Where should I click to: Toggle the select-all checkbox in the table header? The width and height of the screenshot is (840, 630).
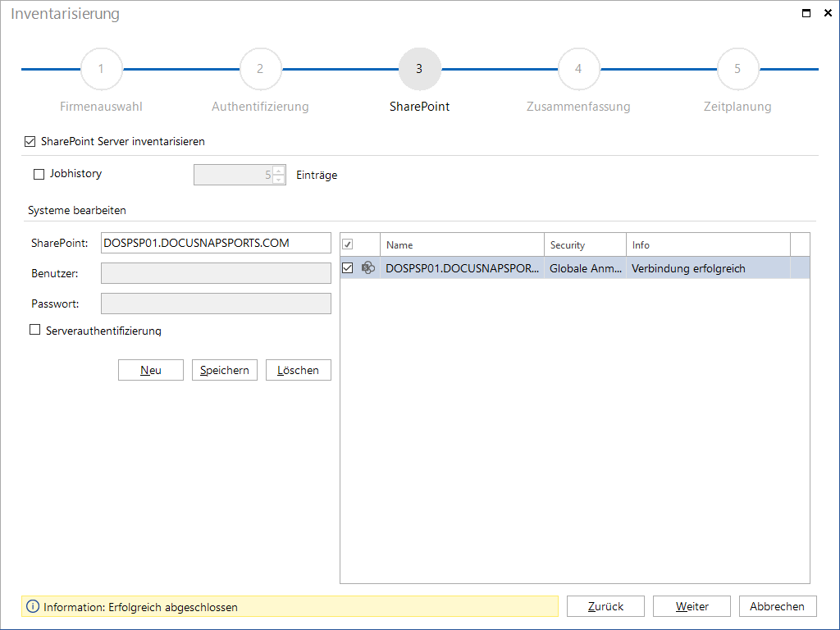click(348, 244)
